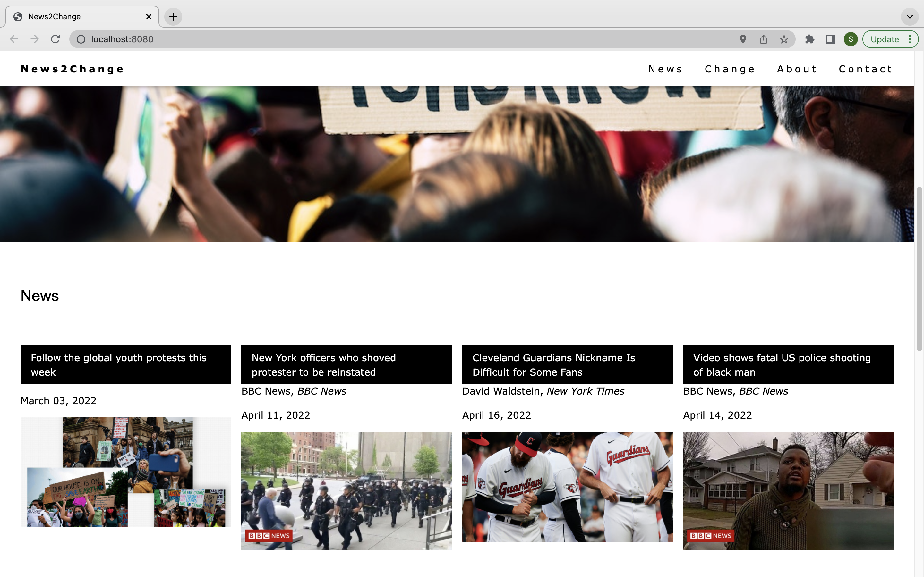
Task: Go to the Change nav item
Action: pos(730,69)
